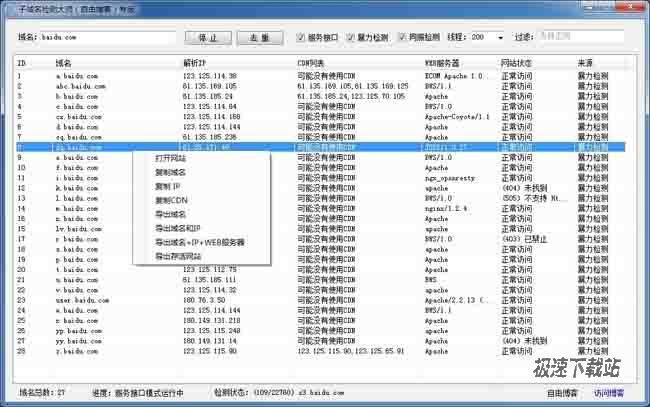Click IP cell 180.149.131.14
Viewport: 650px width, 407px height.
click(x=210, y=341)
